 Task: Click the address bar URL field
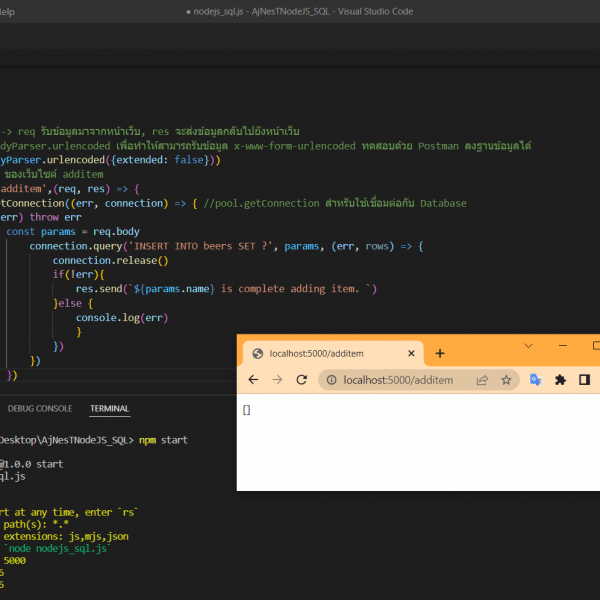(400, 380)
